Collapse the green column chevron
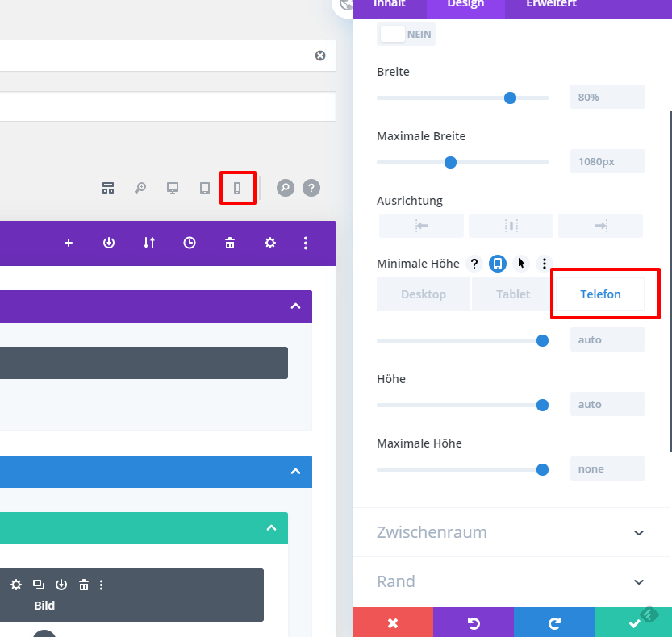The image size is (672, 637). click(272, 527)
